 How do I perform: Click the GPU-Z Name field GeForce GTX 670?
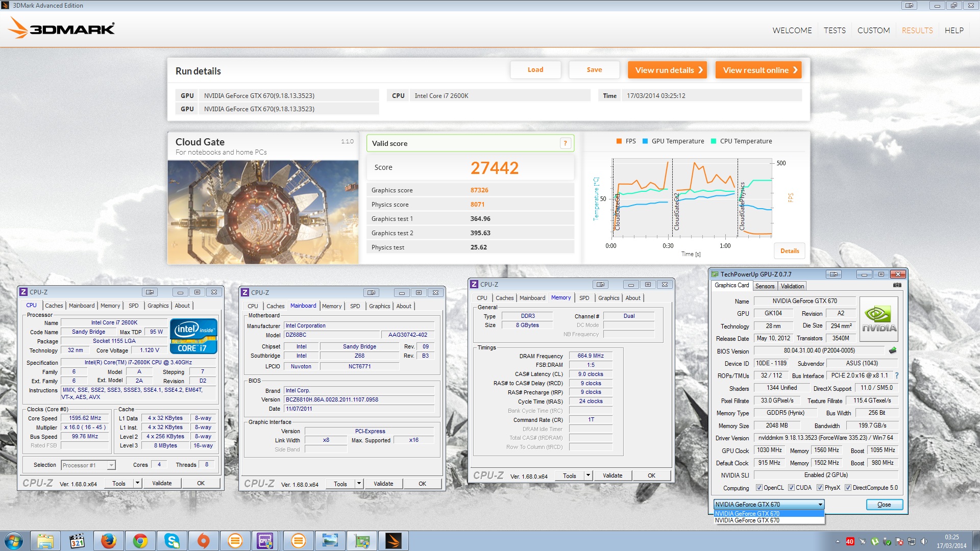coord(804,301)
